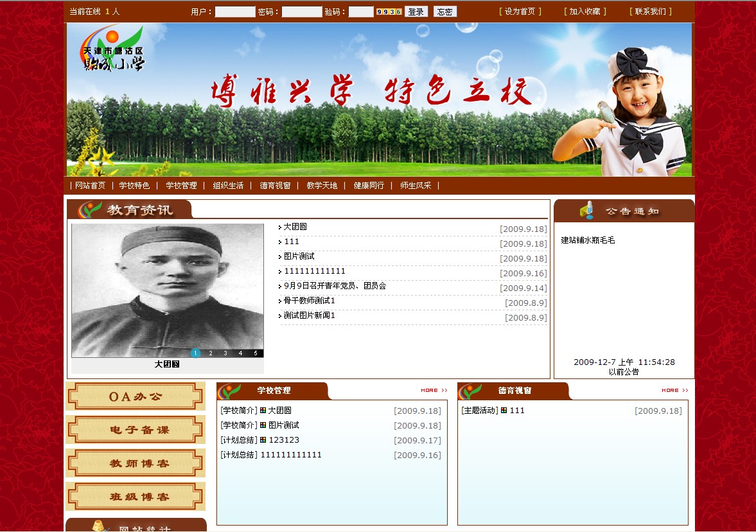
Task: Switch slideshow to image 5
Action: click(255, 353)
